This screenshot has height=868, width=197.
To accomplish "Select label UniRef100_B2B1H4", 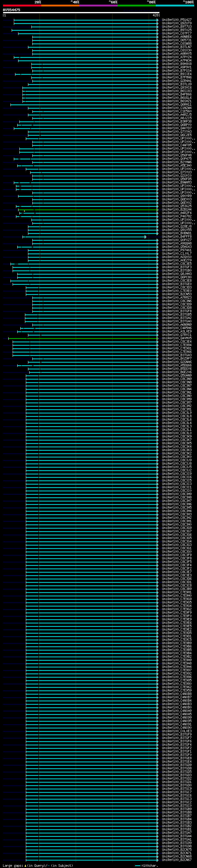I will click(176, 210).
